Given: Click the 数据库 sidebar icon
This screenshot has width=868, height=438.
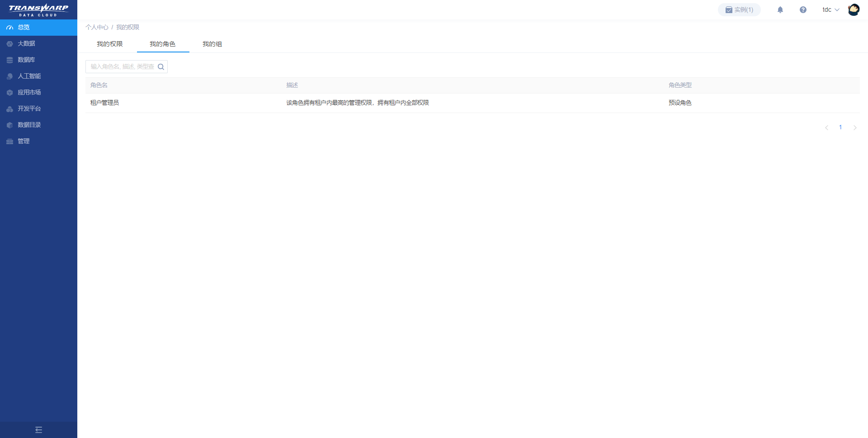Looking at the screenshot, I should [9, 60].
